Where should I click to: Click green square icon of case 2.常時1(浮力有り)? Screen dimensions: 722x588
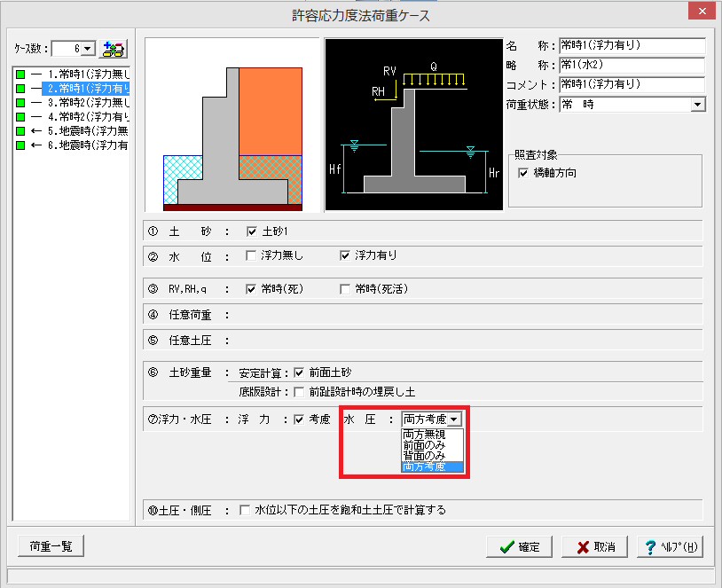point(20,89)
